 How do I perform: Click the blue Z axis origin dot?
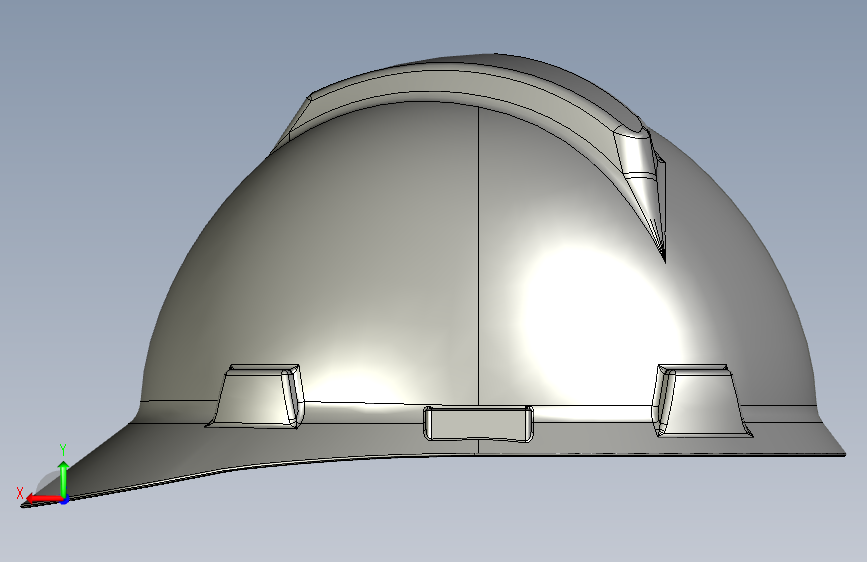[65, 501]
